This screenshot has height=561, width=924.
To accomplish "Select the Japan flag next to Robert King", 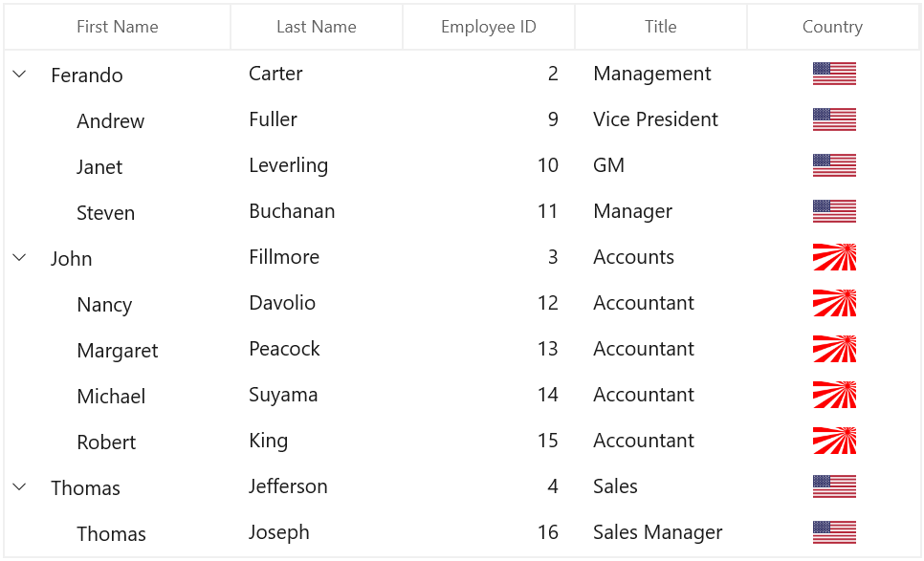I will [833, 441].
